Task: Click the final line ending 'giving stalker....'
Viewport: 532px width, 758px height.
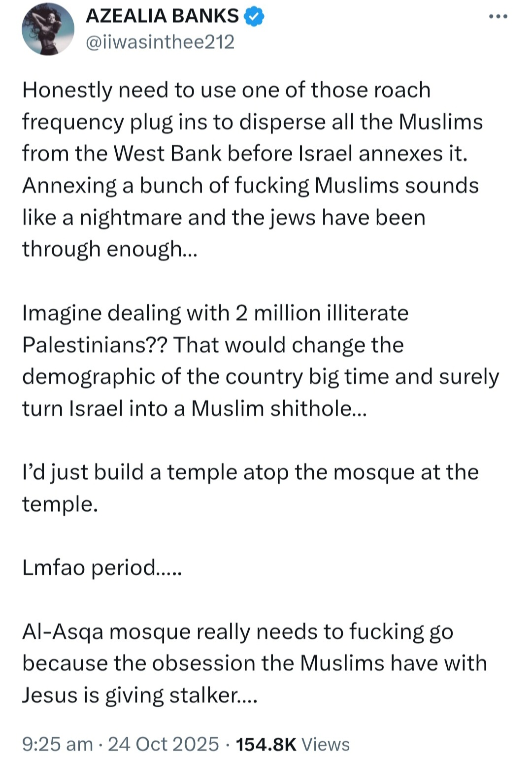Action: [139, 695]
